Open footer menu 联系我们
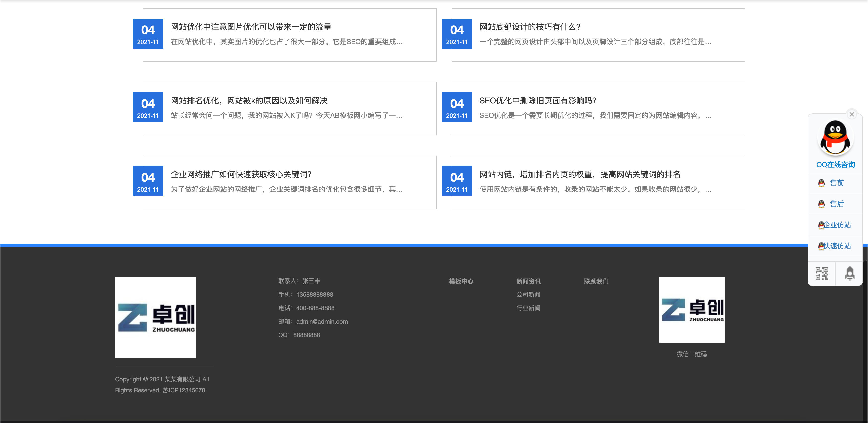868x423 pixels. click(596, 281)
